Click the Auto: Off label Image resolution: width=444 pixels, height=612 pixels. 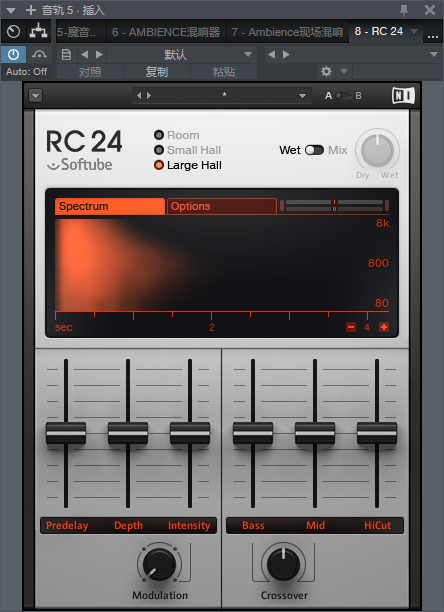[x=27, y=72]
